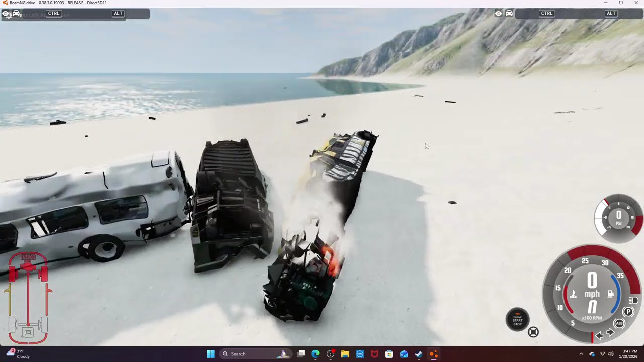Open the Mail app in taskbar

click(x=404, y=354)
